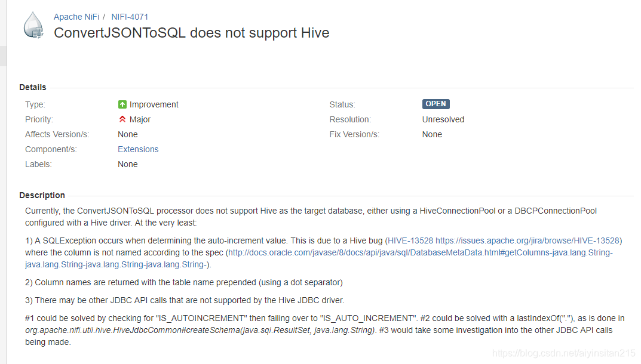Click the None value beside Labels

pos(128,164)
